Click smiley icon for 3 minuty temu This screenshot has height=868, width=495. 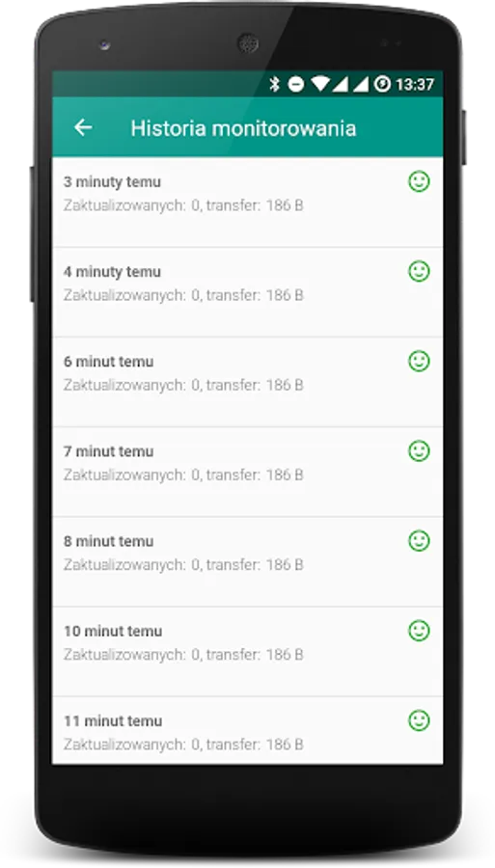click(x=419, y=181)
